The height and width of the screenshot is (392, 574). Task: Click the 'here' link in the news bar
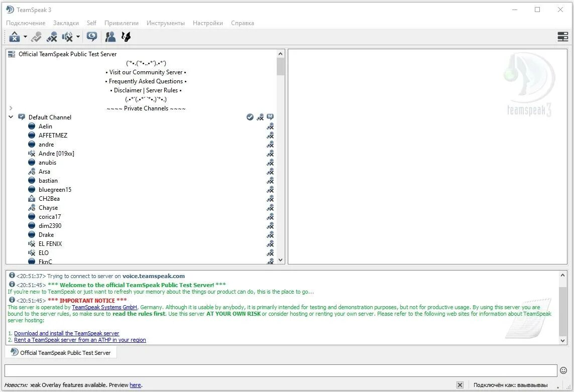(x=135, y=385)
